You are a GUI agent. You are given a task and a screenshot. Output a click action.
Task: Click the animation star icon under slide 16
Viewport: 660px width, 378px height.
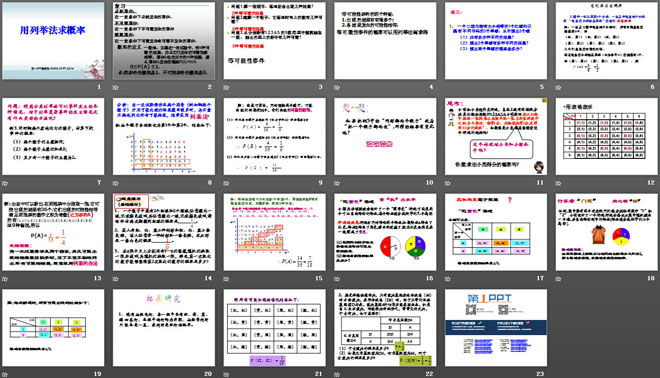[337, 279]
